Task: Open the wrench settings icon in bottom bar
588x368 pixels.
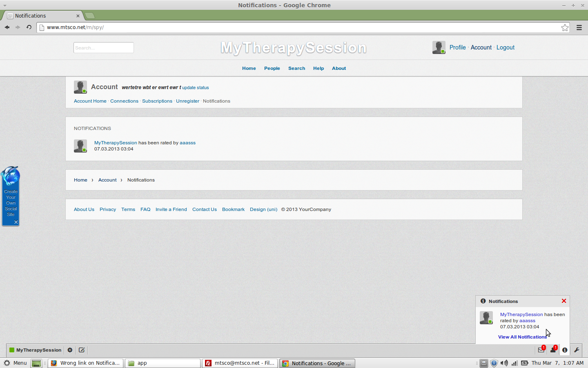Action: [577, 350]
